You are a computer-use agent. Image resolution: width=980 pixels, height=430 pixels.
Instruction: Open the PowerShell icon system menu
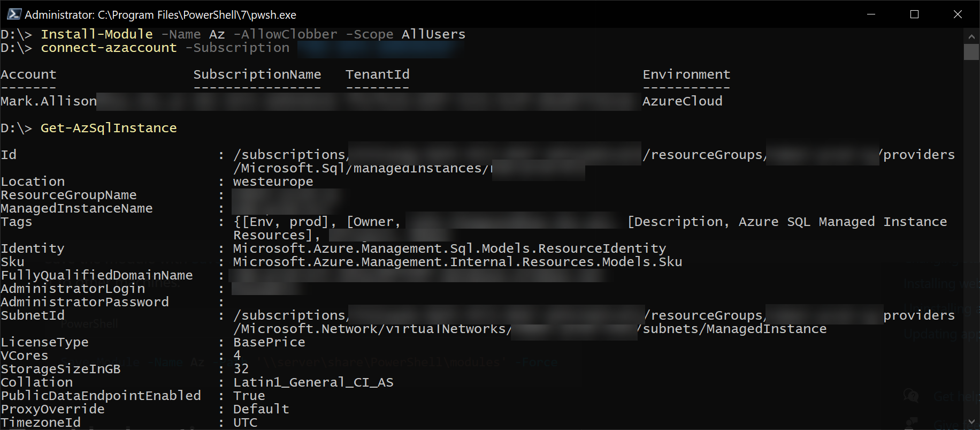tap(14, 14)
